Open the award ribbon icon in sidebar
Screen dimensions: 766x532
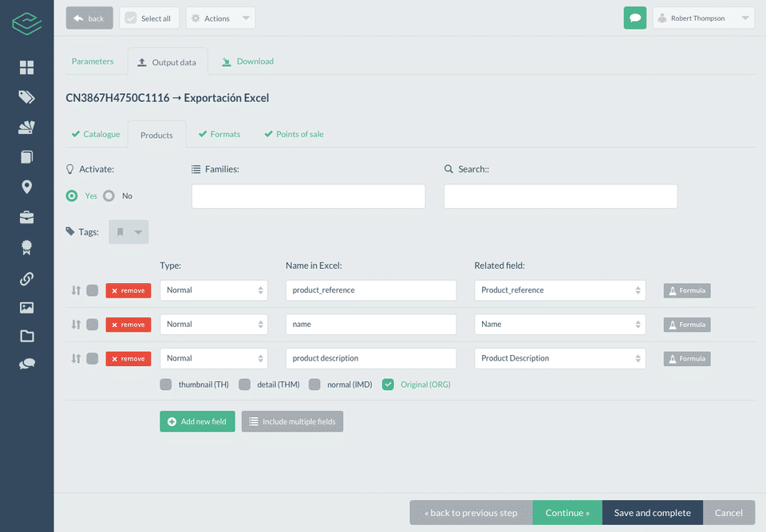click(x=27, y=248)
